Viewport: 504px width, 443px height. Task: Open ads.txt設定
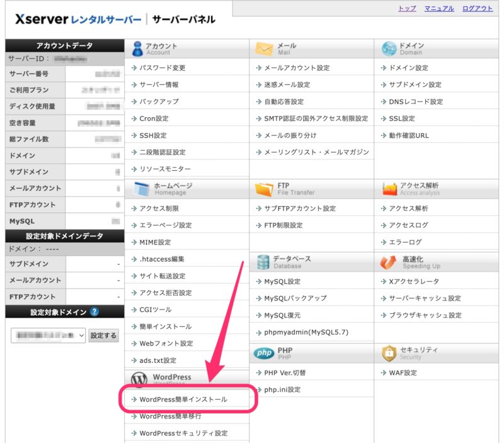click(x=158, y=360)
